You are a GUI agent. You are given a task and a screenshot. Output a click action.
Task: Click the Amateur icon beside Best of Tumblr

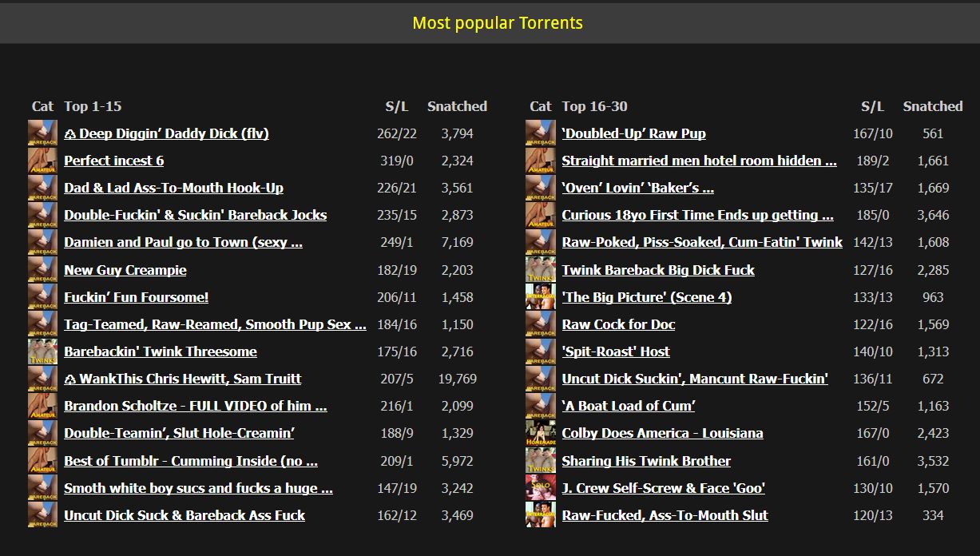(42, 461)
